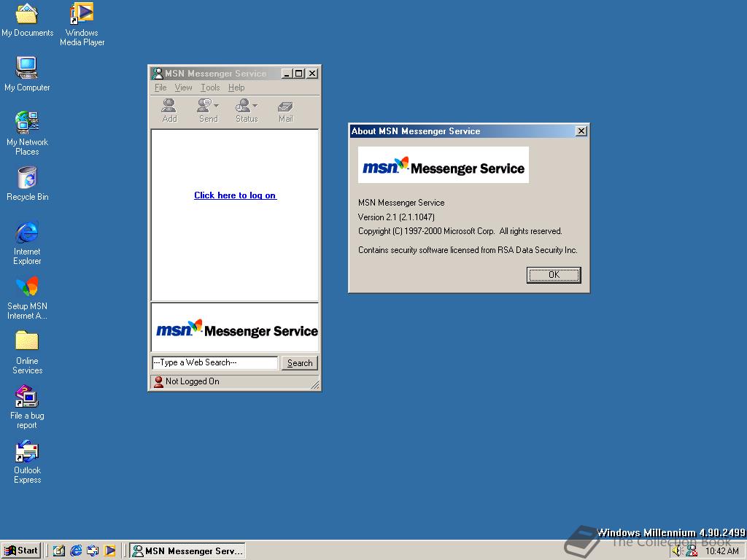This screenshot has width=747, height=560.
Task: Open the Send dropdown arrow
Action: (216, 105)
